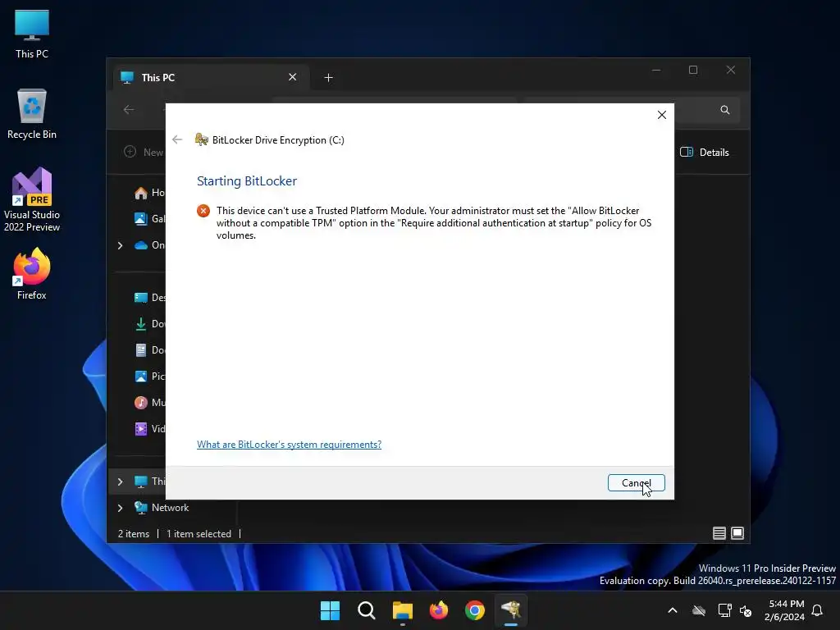Open taskbar Search
The width and height of the screenshot is (840, 630).
367,610
